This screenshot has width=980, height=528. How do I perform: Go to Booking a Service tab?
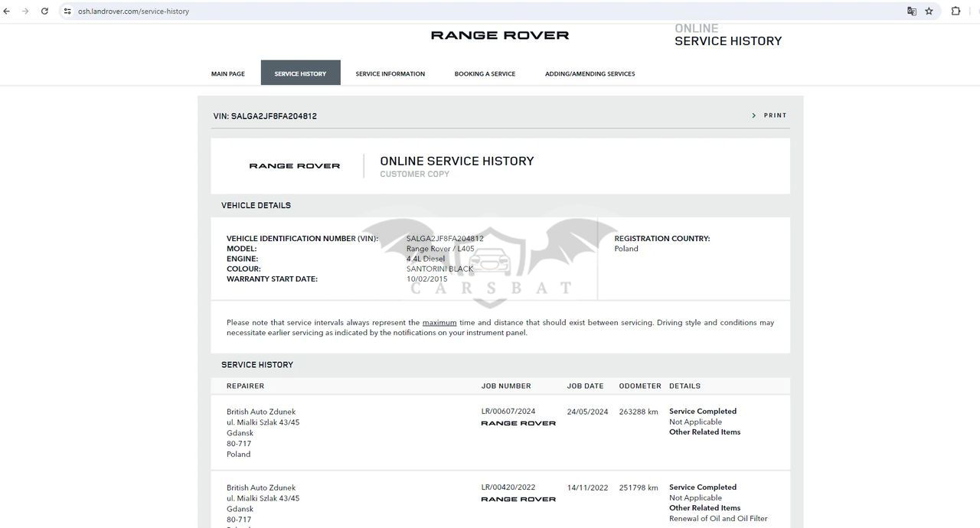[x=485, y=74]
